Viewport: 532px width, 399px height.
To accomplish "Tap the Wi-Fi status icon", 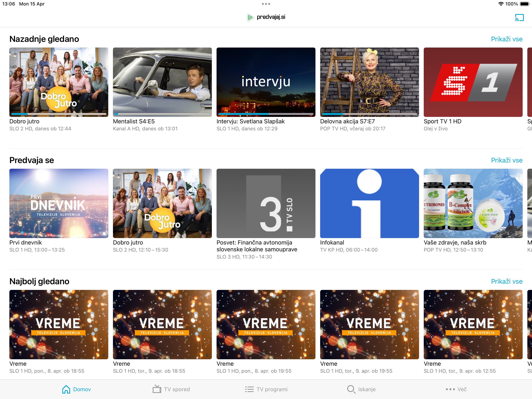I will (501, 4).
